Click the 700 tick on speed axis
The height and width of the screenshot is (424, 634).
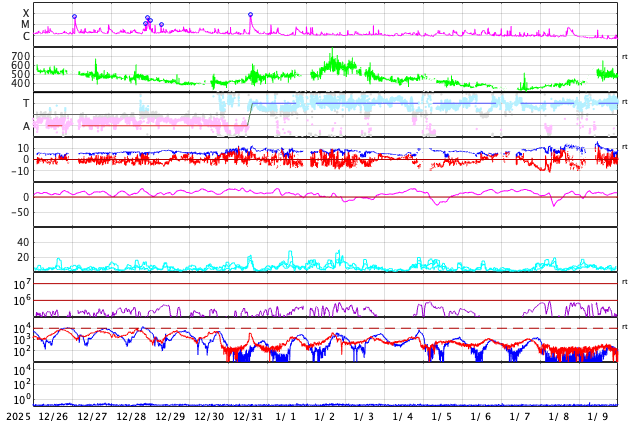click(x=21, y=56)
